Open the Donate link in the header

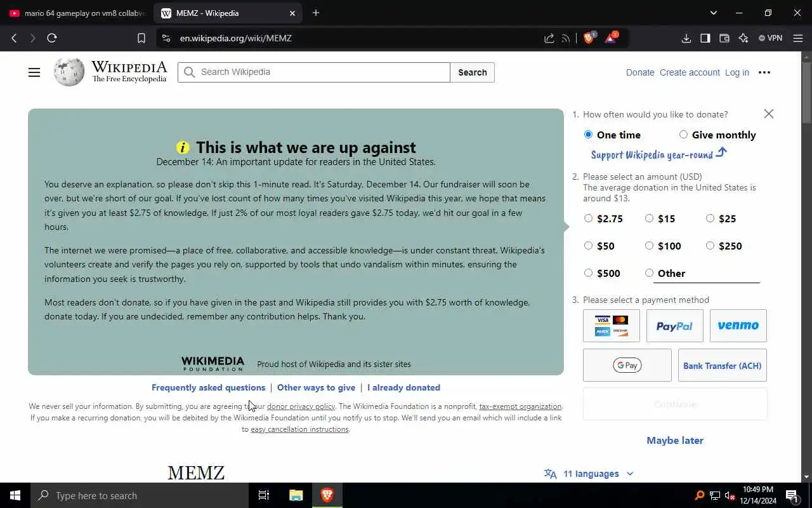pyautogui.click(x=640, y=72)
